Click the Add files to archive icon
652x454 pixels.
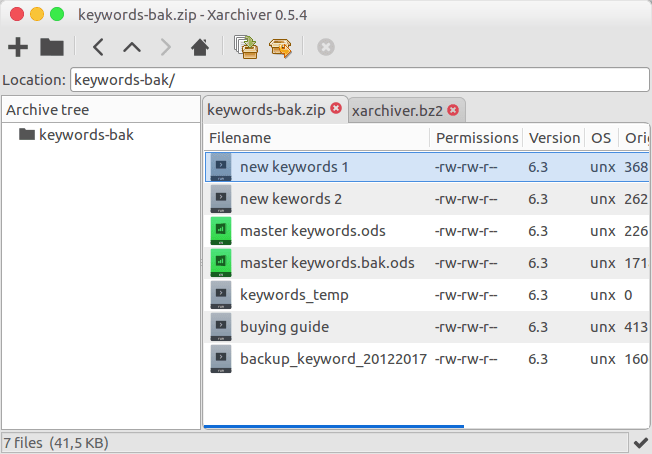click(x=246, y=47)
